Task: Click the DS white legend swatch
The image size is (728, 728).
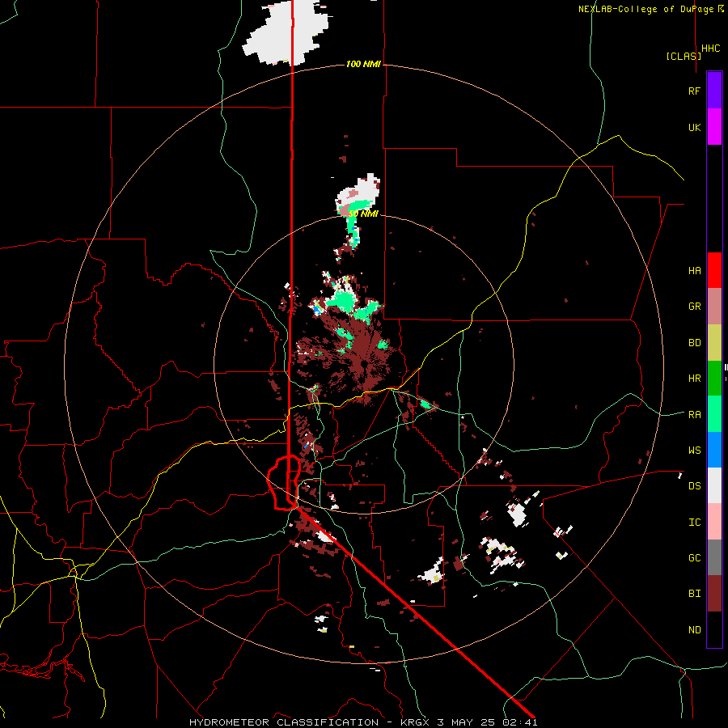Action: point(714,485)
